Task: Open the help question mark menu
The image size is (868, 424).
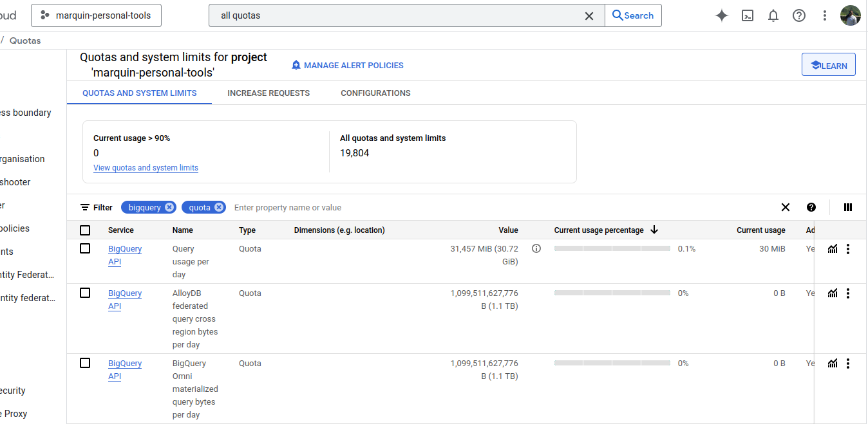Action: (x=799, y=16)
